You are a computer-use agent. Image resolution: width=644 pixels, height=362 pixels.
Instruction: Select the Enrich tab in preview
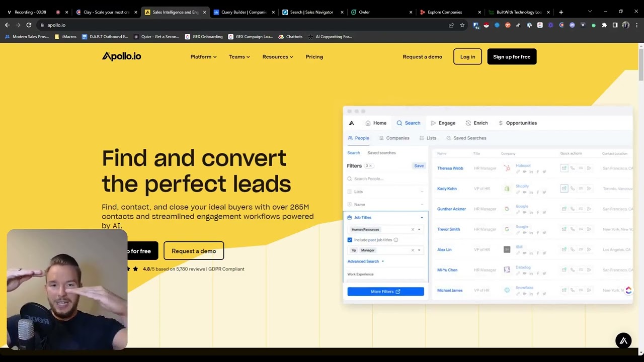tap(476, 123)
